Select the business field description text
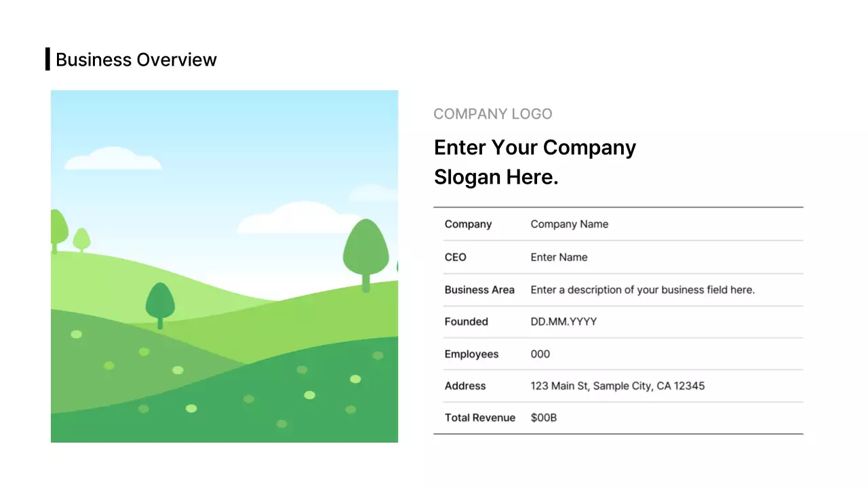The image size is (868, 488). tap(642, 289)
